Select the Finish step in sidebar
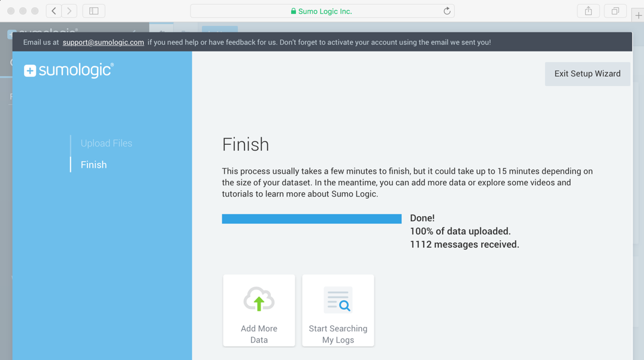 (x=93, y=165)
